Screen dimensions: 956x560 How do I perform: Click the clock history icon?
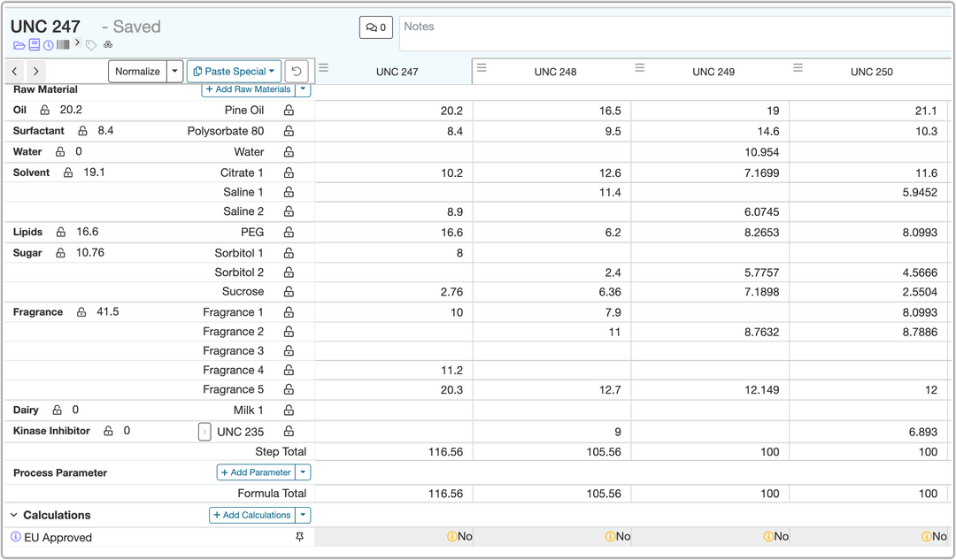point(48,45)
